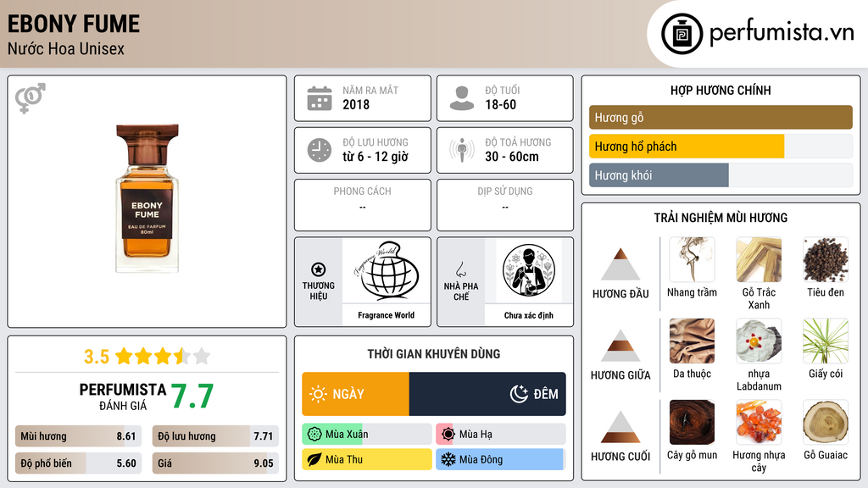This screenshot has height=488, width=868.
Task: Click the snowflake icon for Mùa Đông
Action: 448,459
